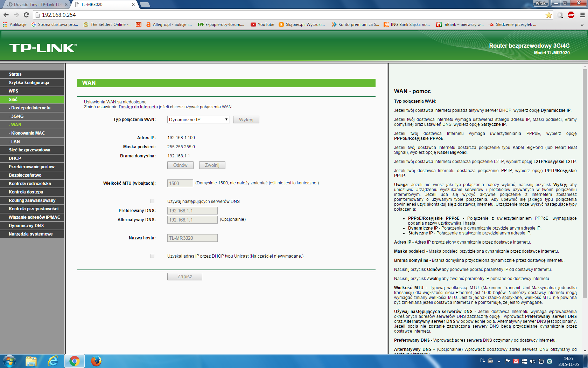The image size is (588, 368).
Task: Launch Firefox from the taskbar
Action: click(x=96, y=361)
